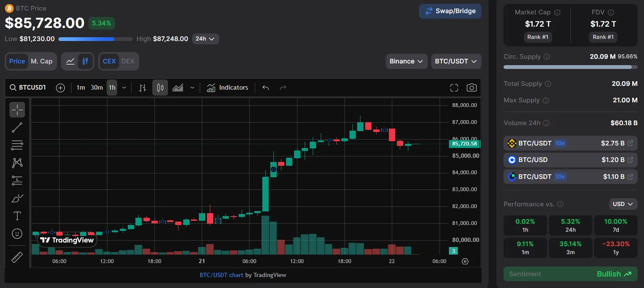Click the Volume 24h info icon

546,123
